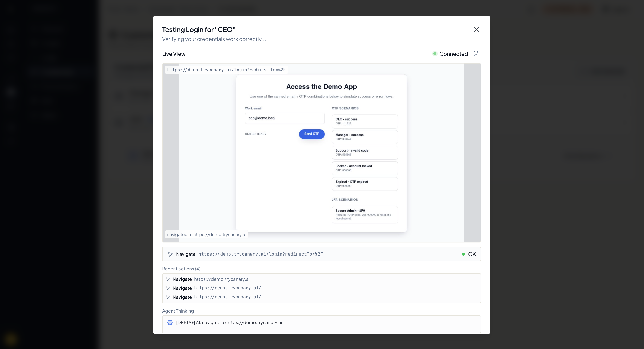Click cursor icon of first recent Navigate action
The height and width of the screenshot is (349, 644).
pos(168,279)
